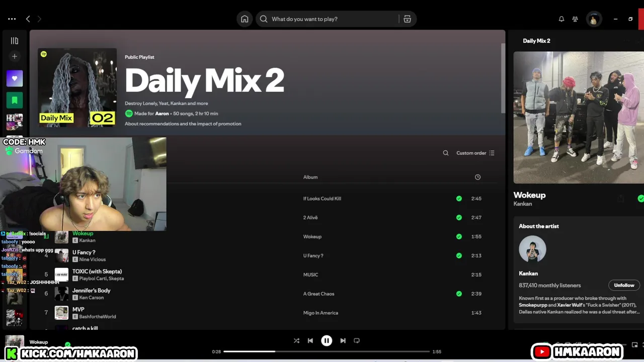Open the TOXIC track cover thumbnail
This screenshot has height=362, width=644.
61,275
